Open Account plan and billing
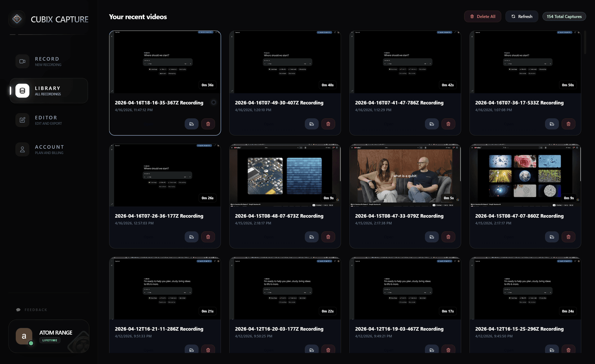Image resolution: width=595 pixels, height=364 pixels. (x=49, y=149)
